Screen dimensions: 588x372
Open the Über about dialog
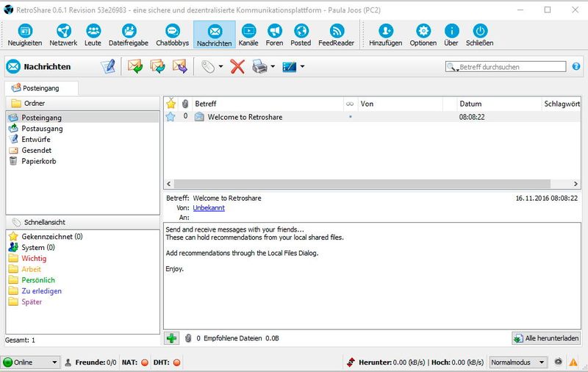click(x=451, y=35)
